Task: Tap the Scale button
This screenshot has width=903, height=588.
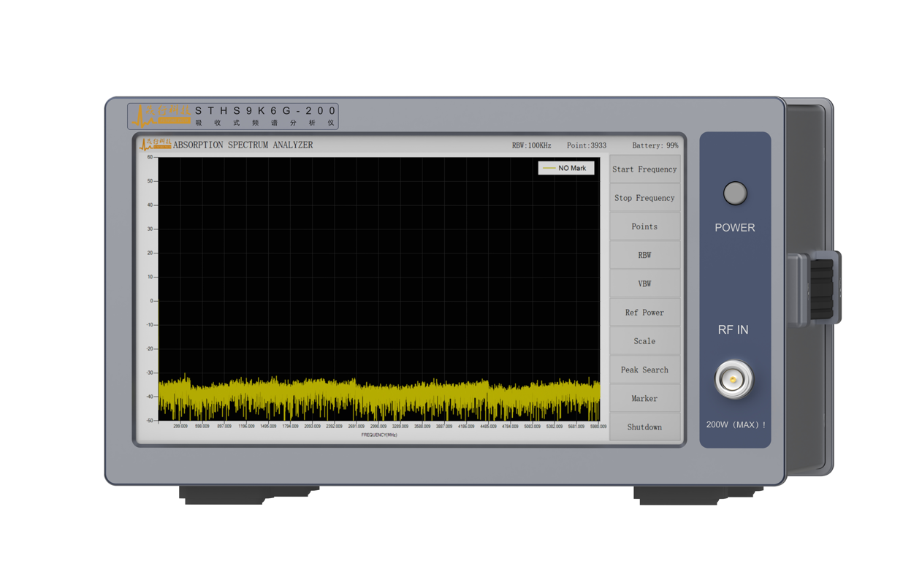Action: (644, 341)
